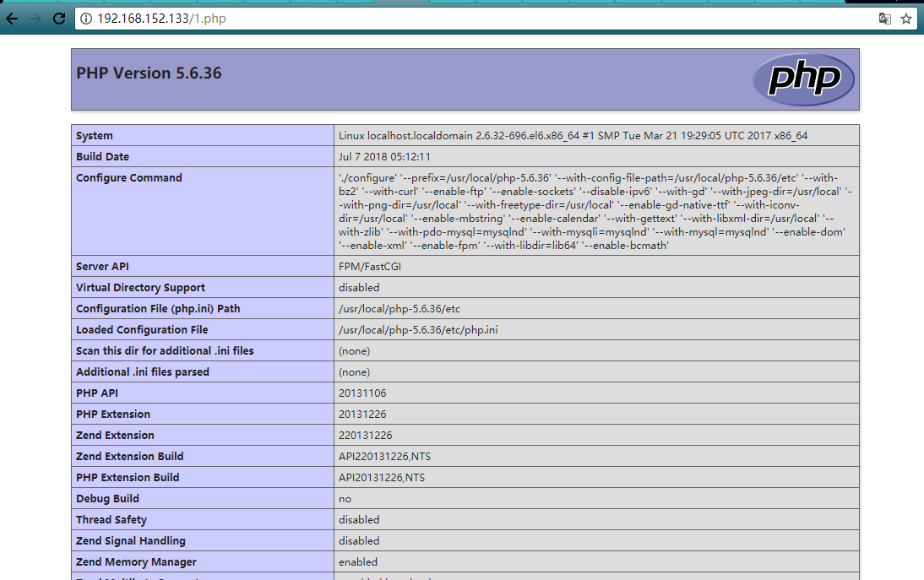Screen dimensions: 924x580
Task: Click the enabled value for Zend Memory Manager
Action: pos(358,561)
